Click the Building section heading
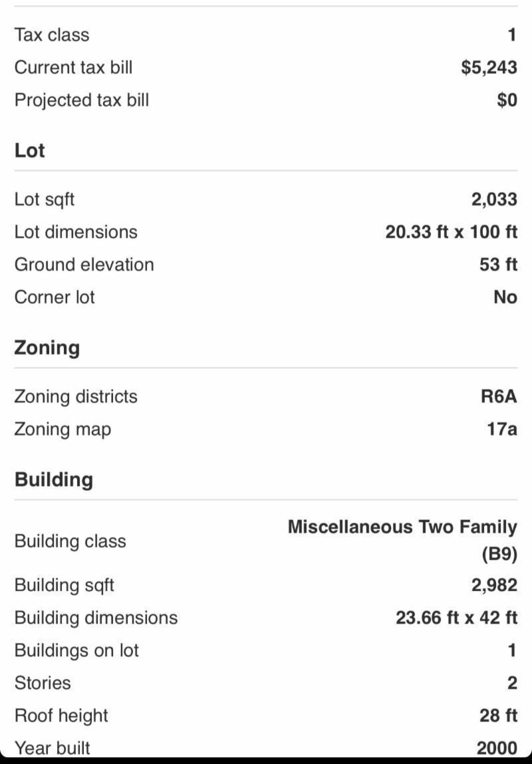 [54, 479]
